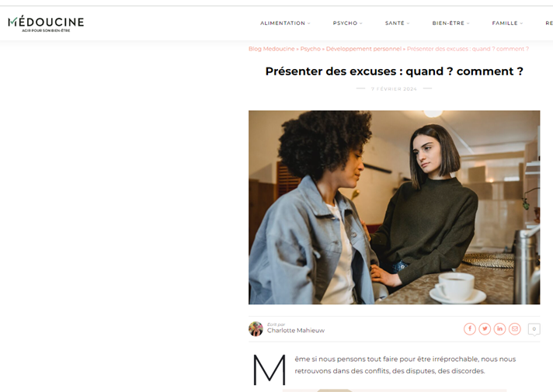Expand the Santé menu chevron
Screen dimensions: 553x392
tap(409, 23)
